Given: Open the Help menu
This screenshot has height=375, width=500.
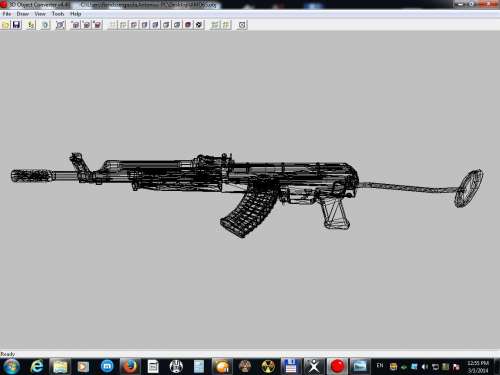Looking at the screenshot, I should coord(76,14).
